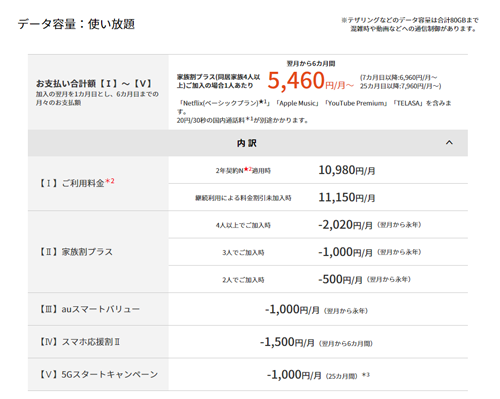Click the 4人以上でご加入時 label
Screen dimensions: 500x399
pyautogui.click(x=243, y=225)
